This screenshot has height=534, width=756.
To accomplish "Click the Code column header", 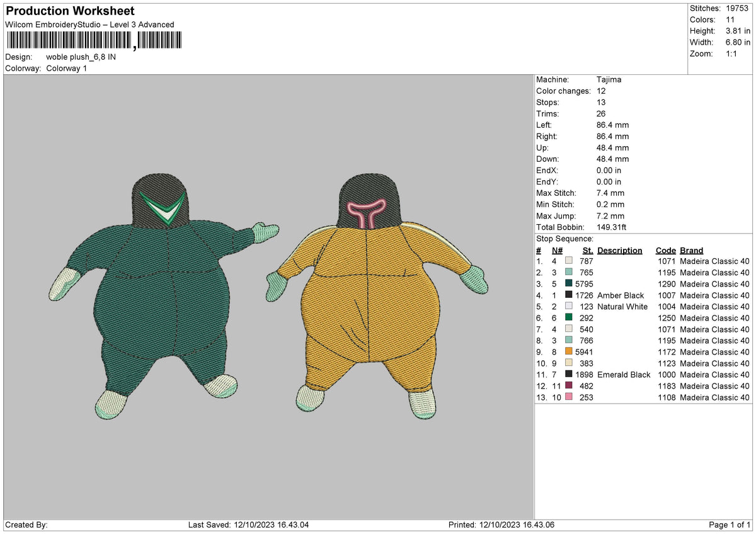I will click(666, 251).
